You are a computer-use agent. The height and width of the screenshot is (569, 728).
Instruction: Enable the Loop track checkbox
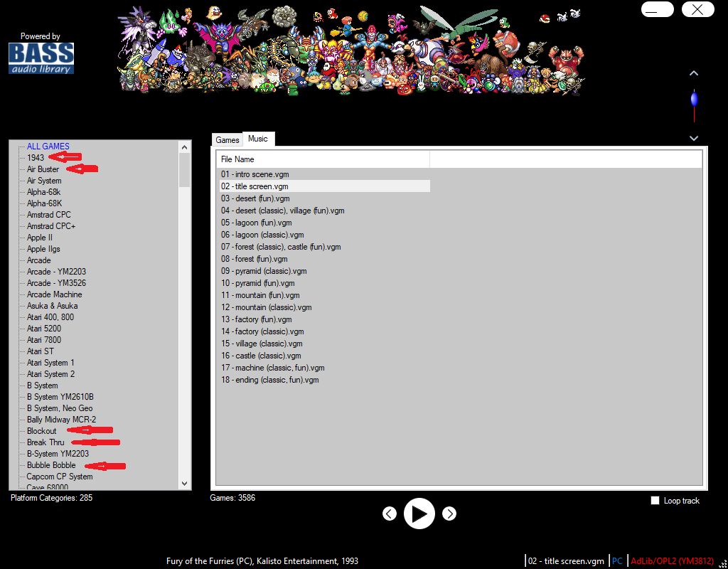(x=655, y=500)
